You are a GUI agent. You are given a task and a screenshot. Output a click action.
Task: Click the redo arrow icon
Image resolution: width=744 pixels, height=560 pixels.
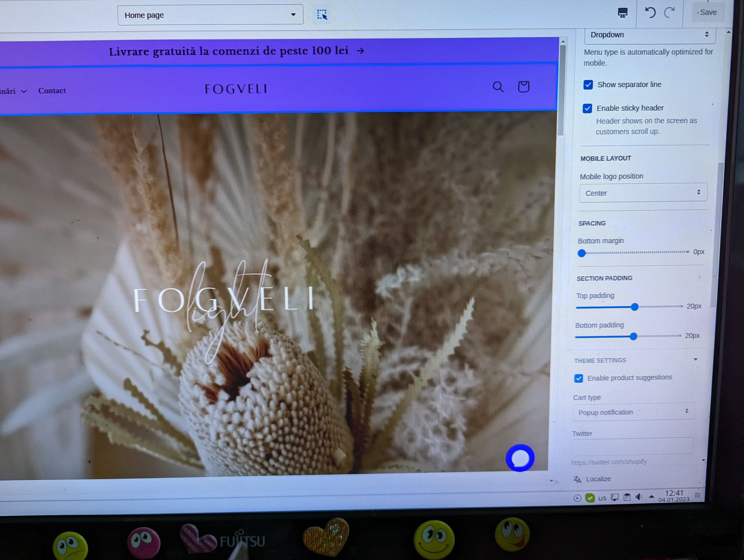tap(669, 13)
